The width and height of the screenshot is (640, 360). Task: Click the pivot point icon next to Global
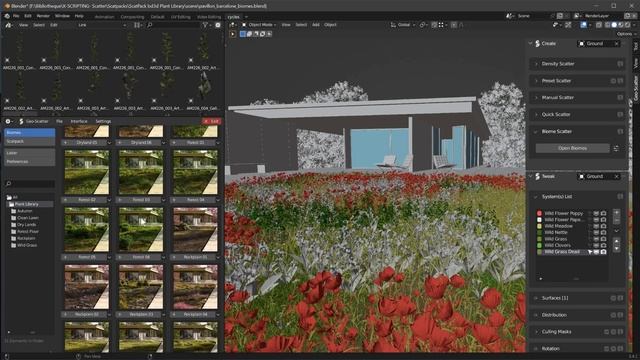[423, 25]
